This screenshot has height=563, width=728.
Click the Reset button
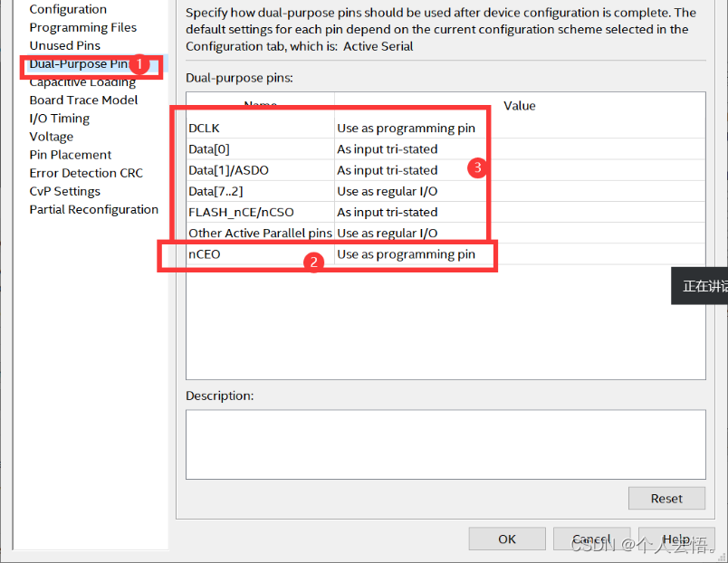coord(666,498)
